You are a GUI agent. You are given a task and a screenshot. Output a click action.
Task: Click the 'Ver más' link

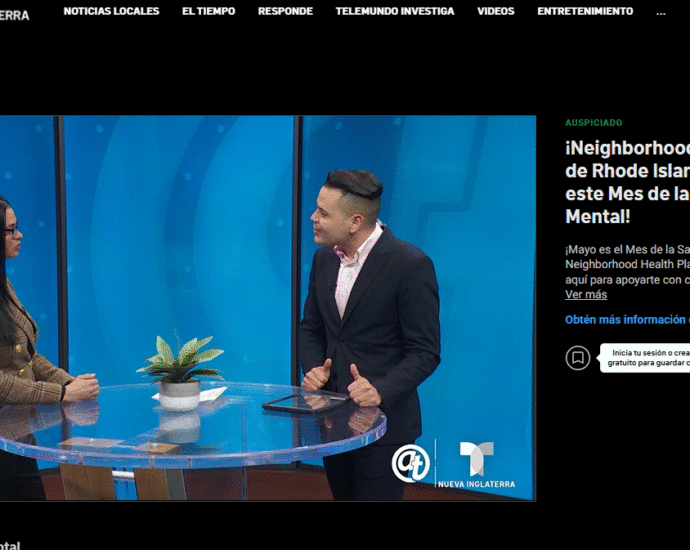point(586,294)
